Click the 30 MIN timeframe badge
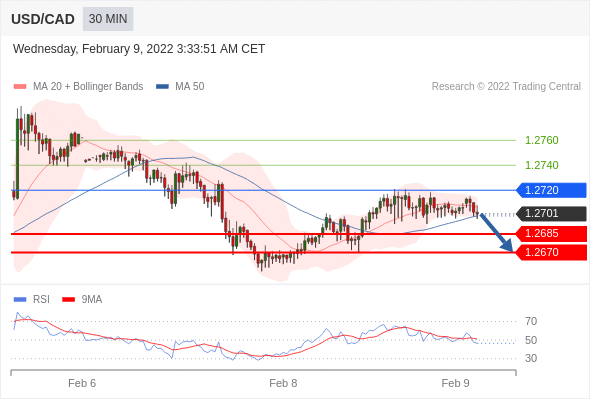The height and width of the screenshot is (400, 590). [x=108, y=19]
